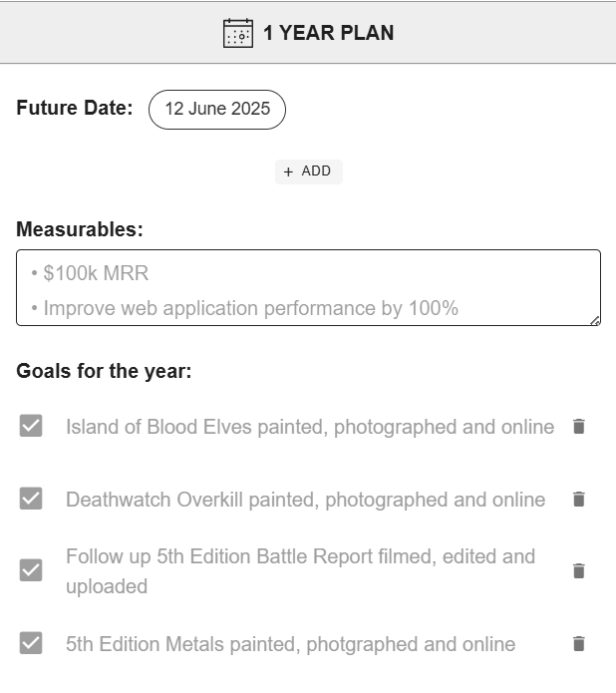The image size is (616, 693).
Task: Click the Future Date label
Action: [75, 108]
